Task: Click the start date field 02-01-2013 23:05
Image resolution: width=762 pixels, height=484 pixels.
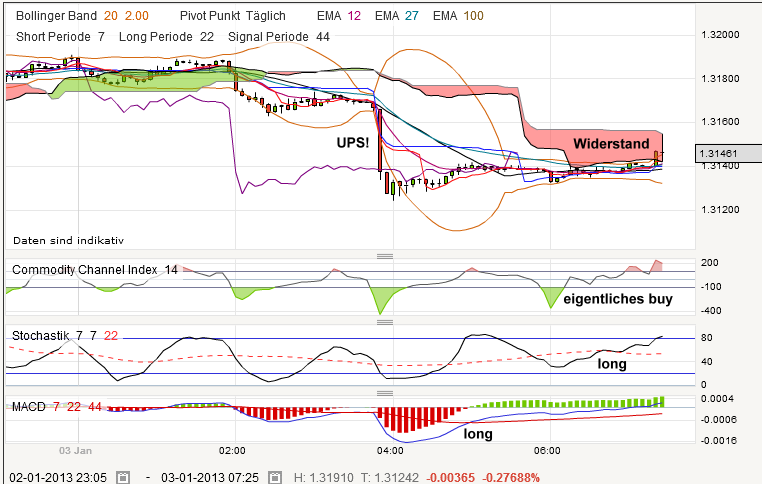Action: 58,476
